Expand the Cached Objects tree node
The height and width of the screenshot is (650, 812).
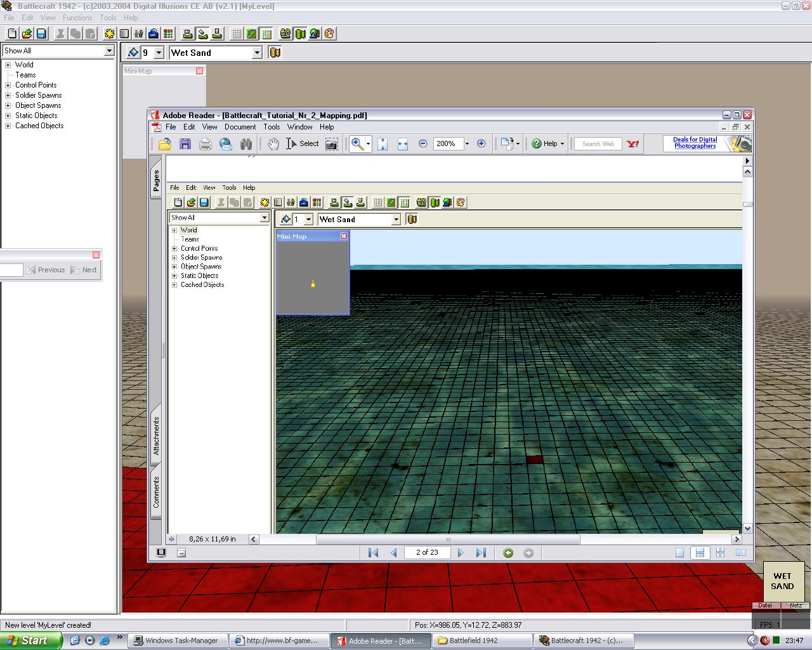(8, 126)
